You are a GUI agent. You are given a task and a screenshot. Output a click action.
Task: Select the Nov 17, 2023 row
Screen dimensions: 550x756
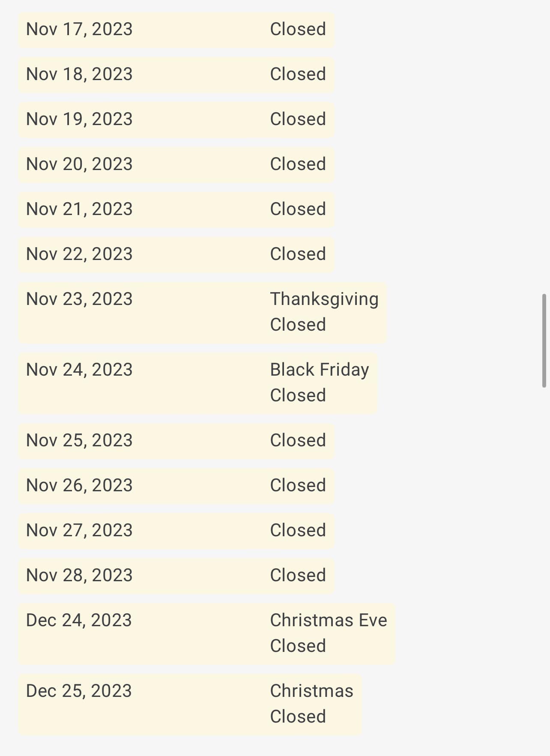pos(176,30)
